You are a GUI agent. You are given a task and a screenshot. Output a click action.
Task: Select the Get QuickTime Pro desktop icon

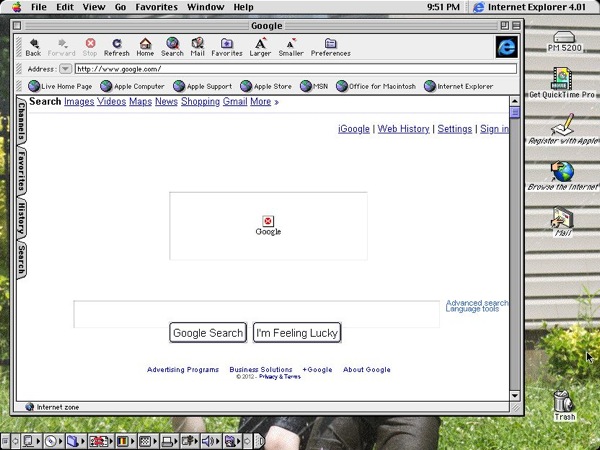[x=562, y=83]
